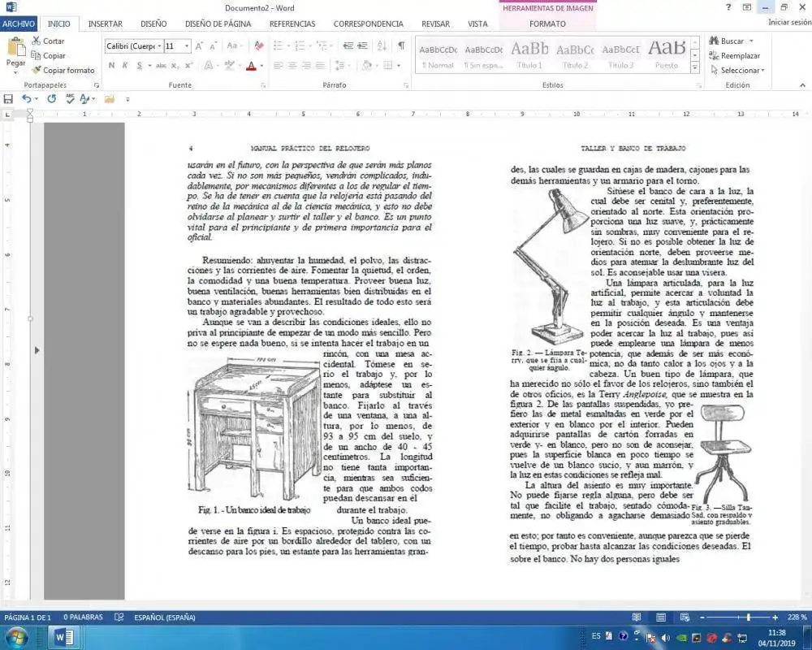Click the Reemplazar icon in Edición
The image size is (812, 650).
coord(714,56)
